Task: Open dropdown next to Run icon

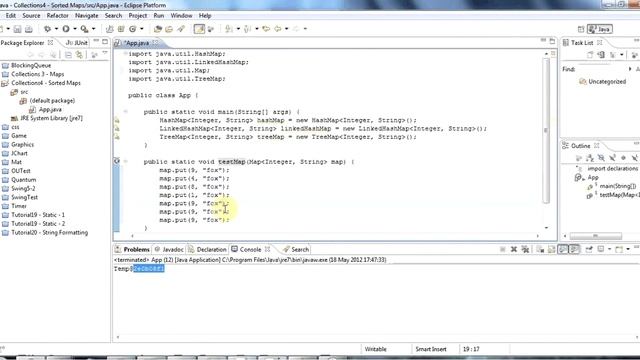Action: pyautogui.click(x=75, y=29)
